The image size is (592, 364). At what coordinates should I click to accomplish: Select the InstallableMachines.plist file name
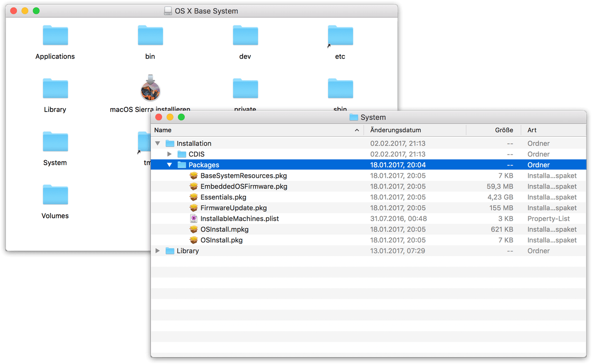pyautogui.click(x=240, y=219)
